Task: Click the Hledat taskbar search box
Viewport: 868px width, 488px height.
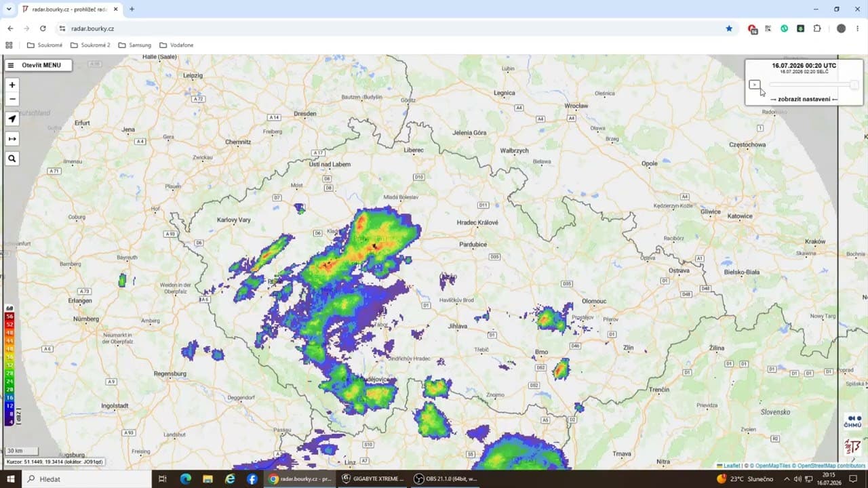Action: pos(86,479)
